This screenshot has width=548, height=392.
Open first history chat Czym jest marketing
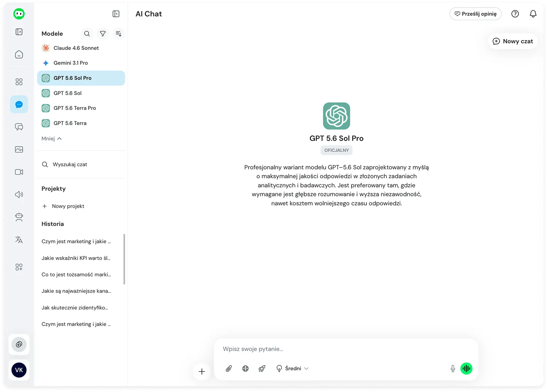(76, 241)
